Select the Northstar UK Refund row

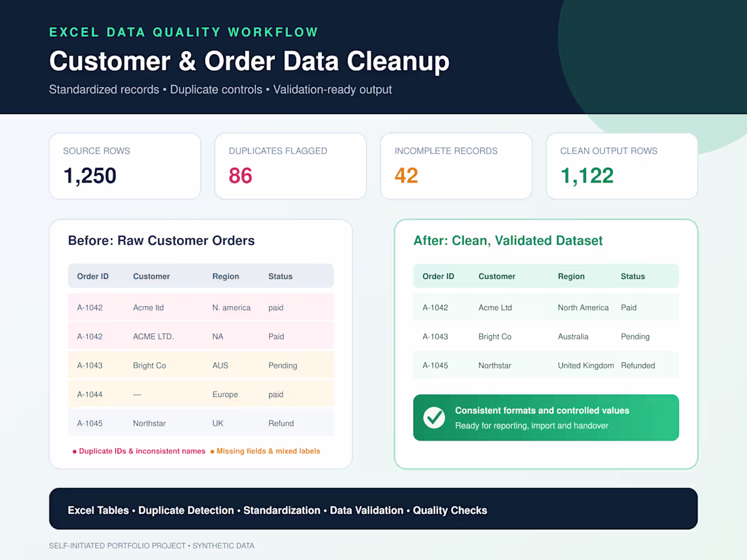[x=201, y=424]
